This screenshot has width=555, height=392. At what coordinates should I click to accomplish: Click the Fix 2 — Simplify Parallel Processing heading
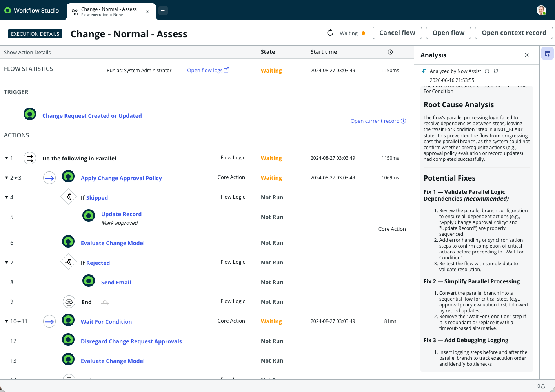[x=471, y=281]
